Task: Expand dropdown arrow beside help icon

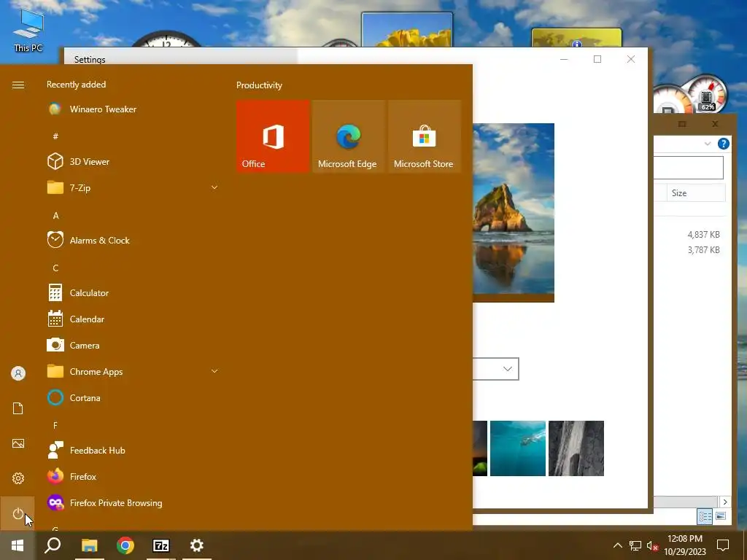Action: (708, 144)
